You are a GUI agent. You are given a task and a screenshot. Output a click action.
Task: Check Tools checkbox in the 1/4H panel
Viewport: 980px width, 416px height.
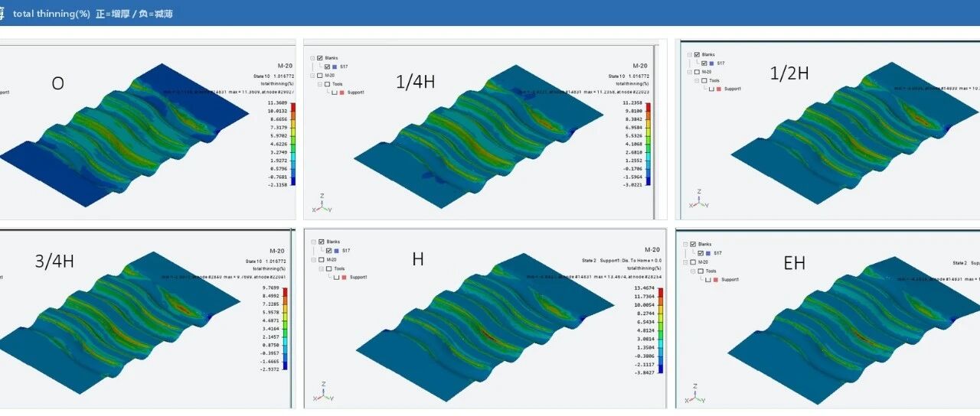click(327, 84)
